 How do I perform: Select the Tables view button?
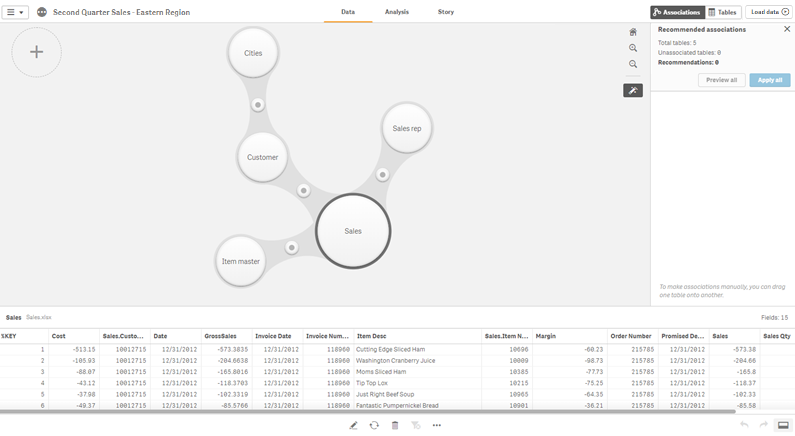724,12
